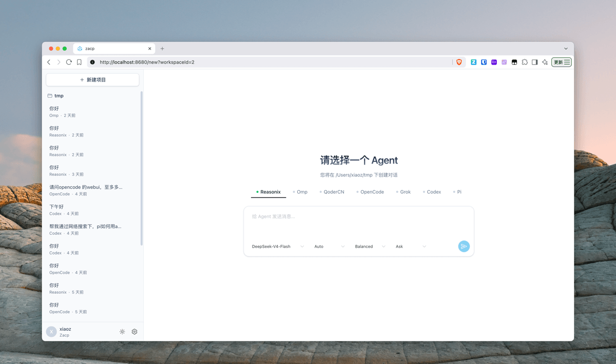Open the 你好 OpenCode conversation from 5 天前
The height and width of the screenshot is (364, 616).
point(92,308)
